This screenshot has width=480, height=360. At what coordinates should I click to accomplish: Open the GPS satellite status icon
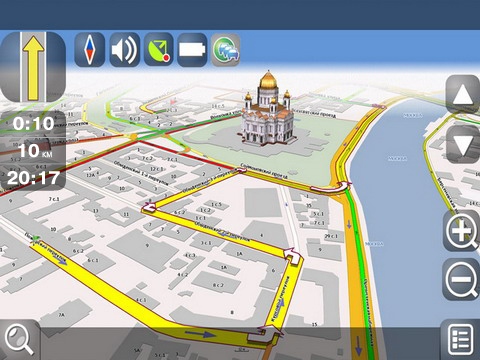[159, 50]
